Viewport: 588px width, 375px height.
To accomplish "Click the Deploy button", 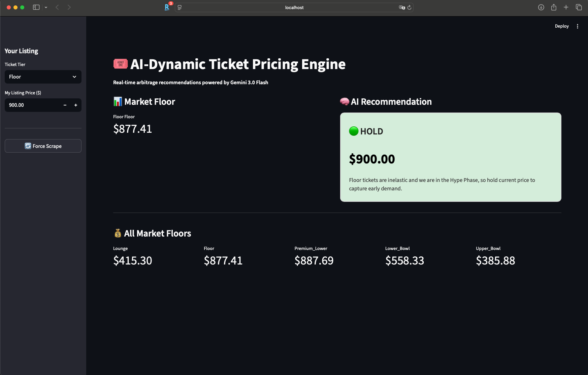I will [562, 26].
